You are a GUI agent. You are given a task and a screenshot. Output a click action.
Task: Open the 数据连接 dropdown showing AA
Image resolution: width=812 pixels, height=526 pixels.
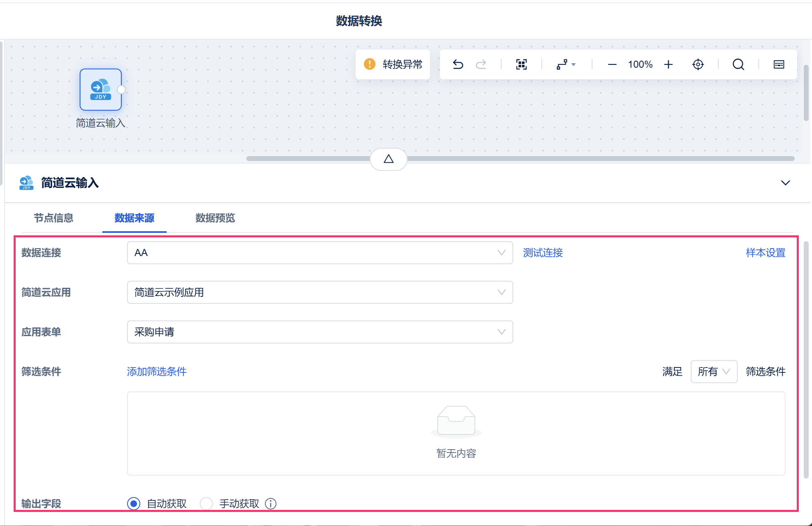[320, 253]
